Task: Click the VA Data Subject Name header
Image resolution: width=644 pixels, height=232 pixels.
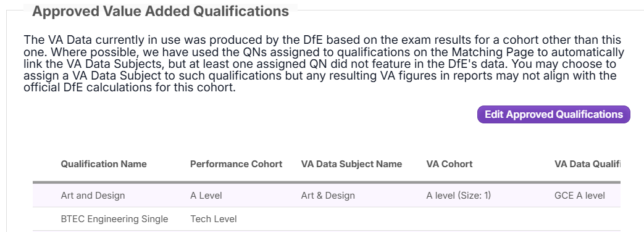Action: [x=351, y=164]
